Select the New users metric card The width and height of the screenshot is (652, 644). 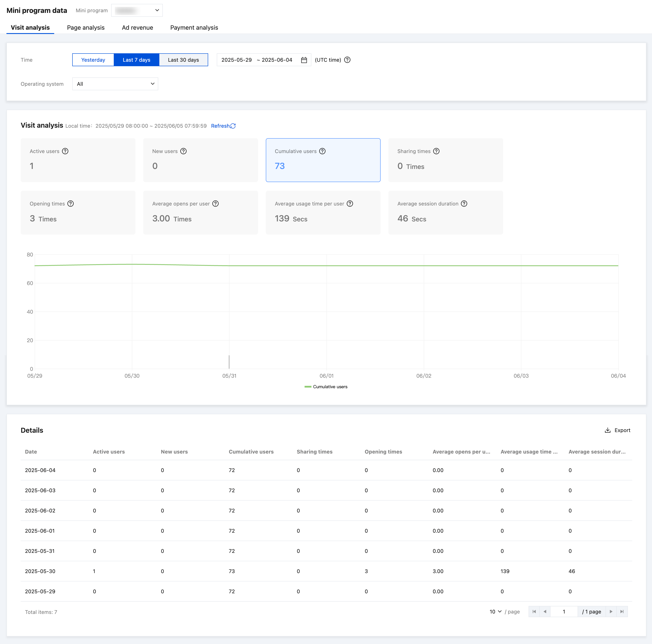[x=200, y=160]
